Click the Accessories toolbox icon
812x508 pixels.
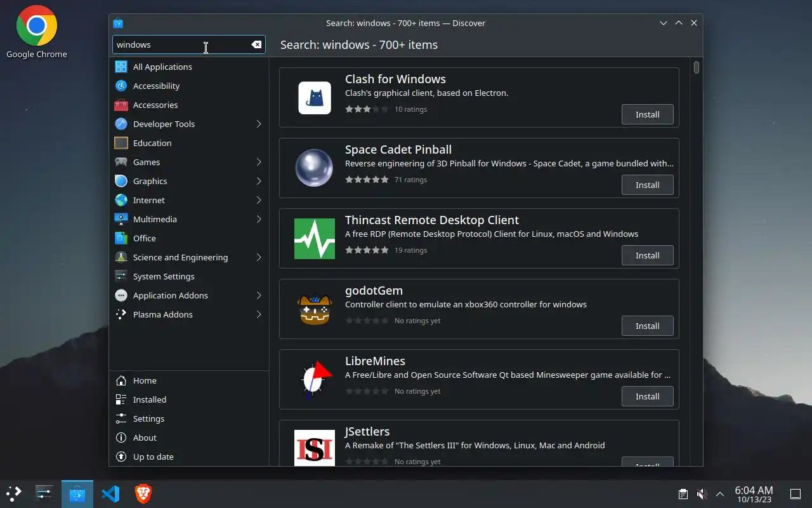121,105
